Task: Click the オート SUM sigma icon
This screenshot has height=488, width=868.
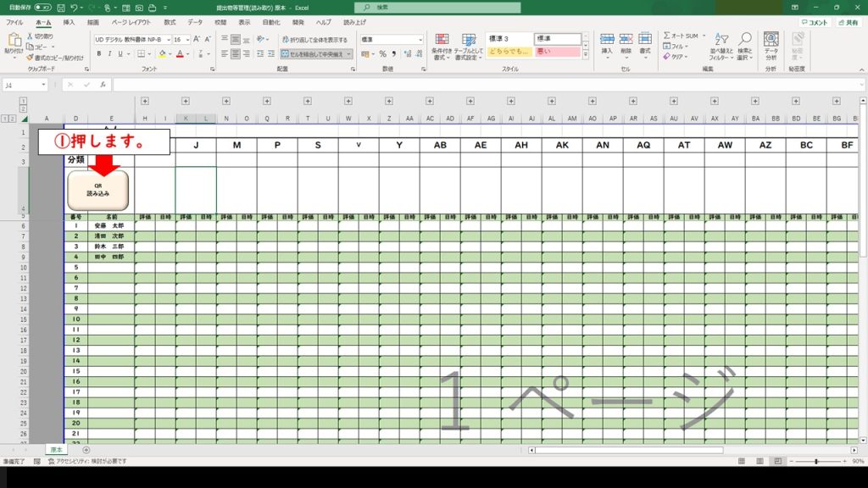Action: 667,36
